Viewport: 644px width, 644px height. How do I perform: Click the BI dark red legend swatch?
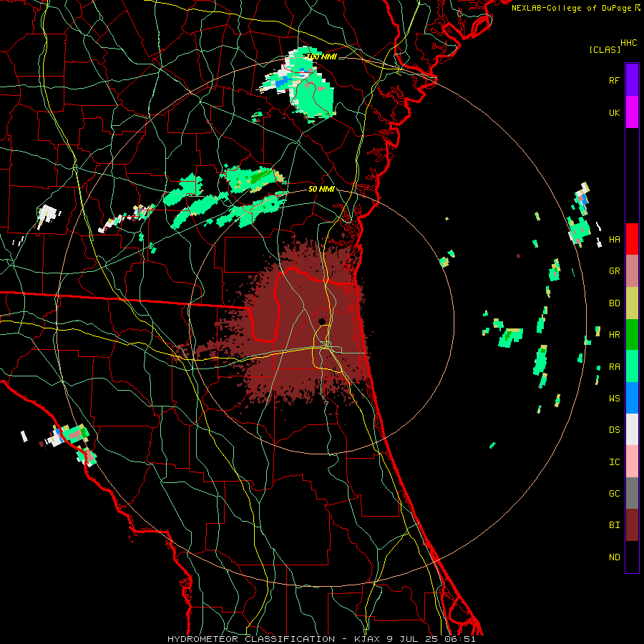point(632,525)
